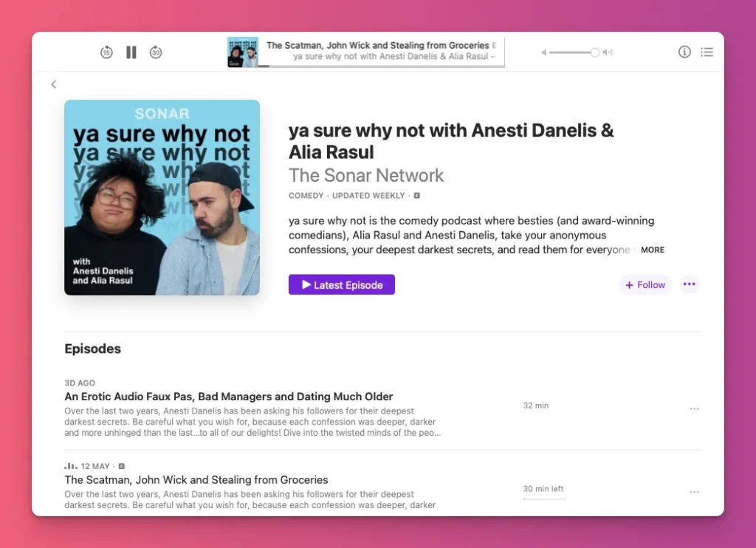Open the show's more options menu
Screen dimensions: 756x548
click(690, 284)
